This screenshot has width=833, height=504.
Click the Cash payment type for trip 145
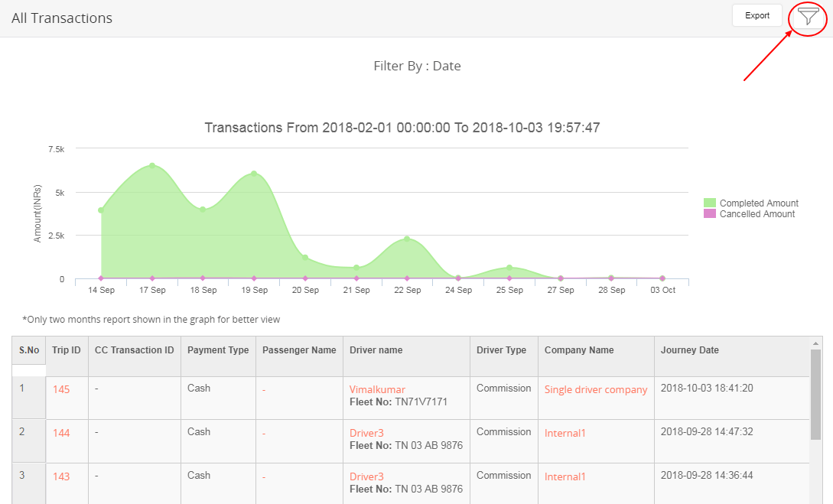(x=199, y=389)
